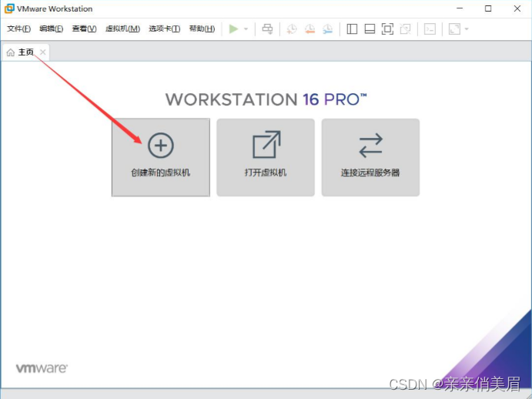Open the power options dropdown arrow

246,28
